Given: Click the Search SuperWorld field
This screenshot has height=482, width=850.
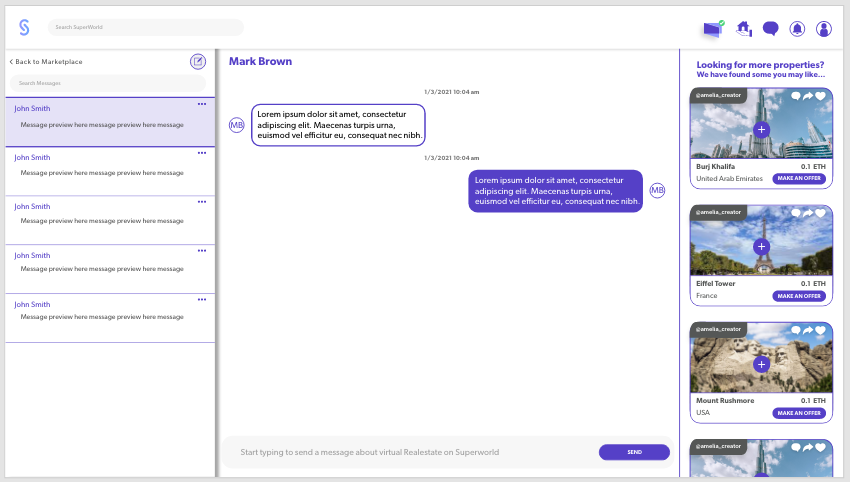Looking at the screenshot, I should coord(146,27).
